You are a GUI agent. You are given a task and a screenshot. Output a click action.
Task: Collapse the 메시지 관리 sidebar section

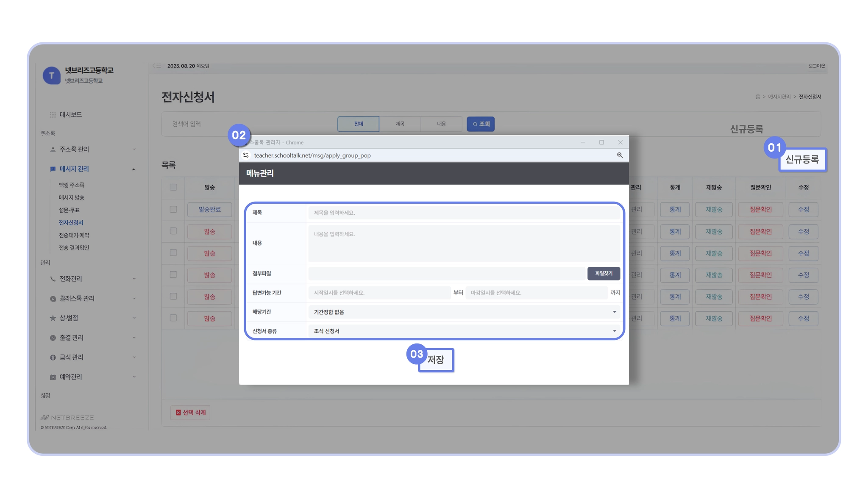(134, 169)
